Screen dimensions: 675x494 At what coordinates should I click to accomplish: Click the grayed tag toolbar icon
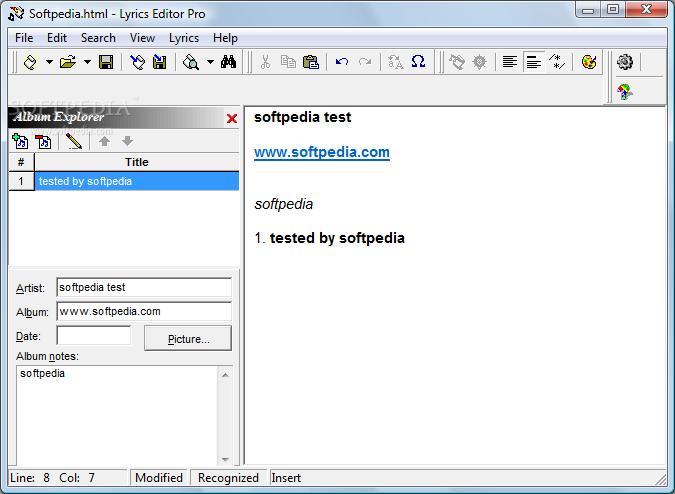click(457, 62)
